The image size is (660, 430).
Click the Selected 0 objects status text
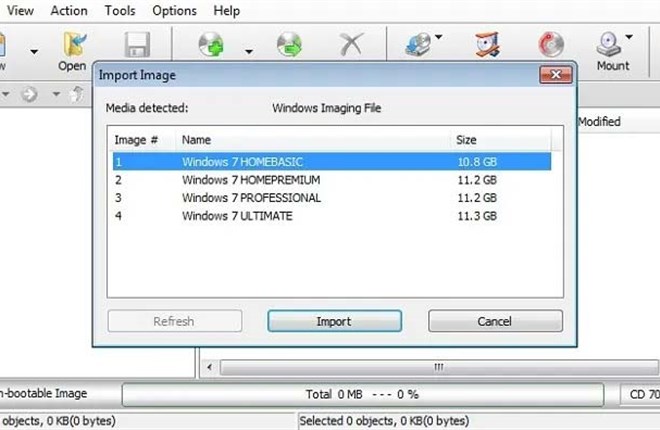point(384,421)
